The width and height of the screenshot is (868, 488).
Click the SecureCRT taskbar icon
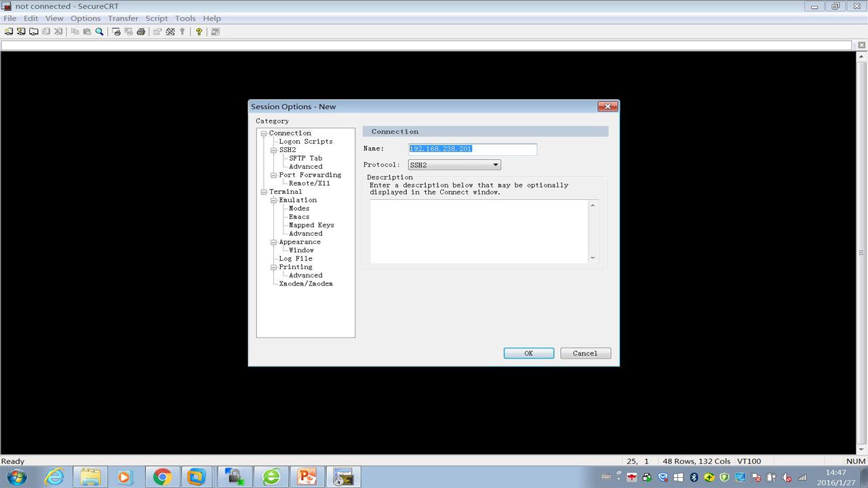coord(343,477)
